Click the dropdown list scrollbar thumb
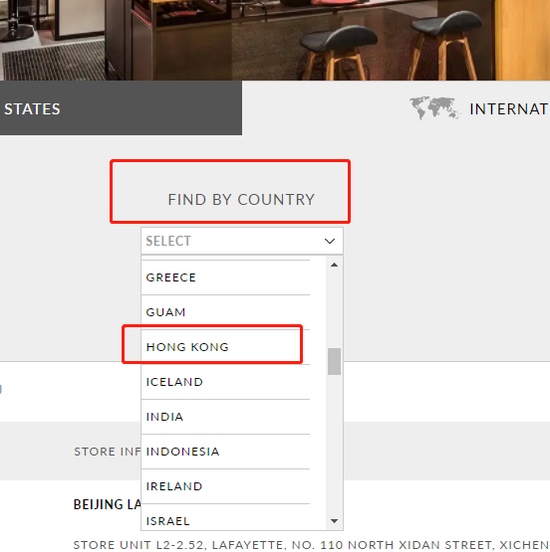This screenshot has height=552, width=550. (334, 362)
